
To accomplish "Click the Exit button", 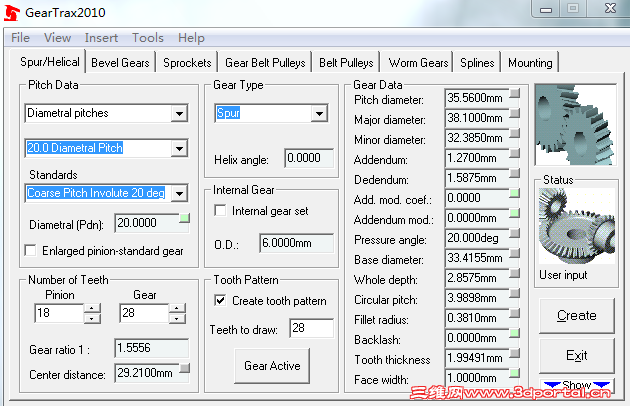I will [x=577, y=355].
